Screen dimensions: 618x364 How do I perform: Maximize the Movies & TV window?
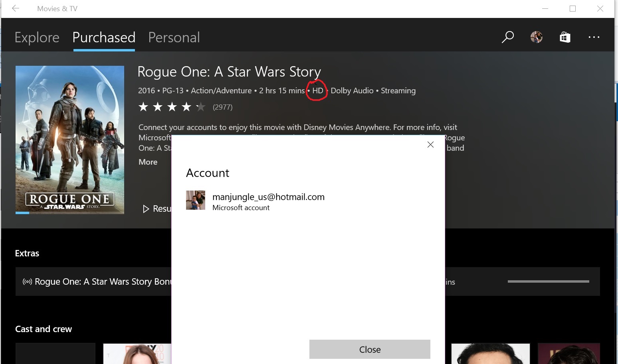coord(572,8)
